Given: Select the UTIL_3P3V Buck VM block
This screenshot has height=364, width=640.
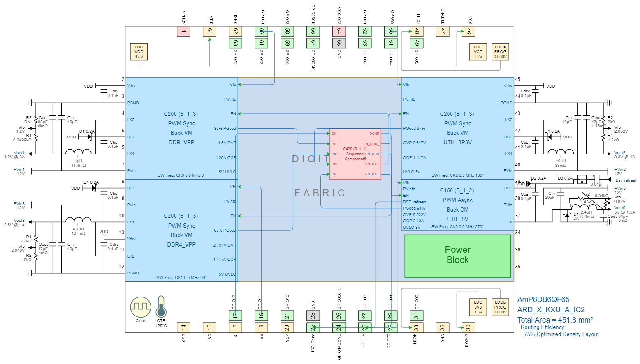Looking at the screenshot, I should pos(457,128).
